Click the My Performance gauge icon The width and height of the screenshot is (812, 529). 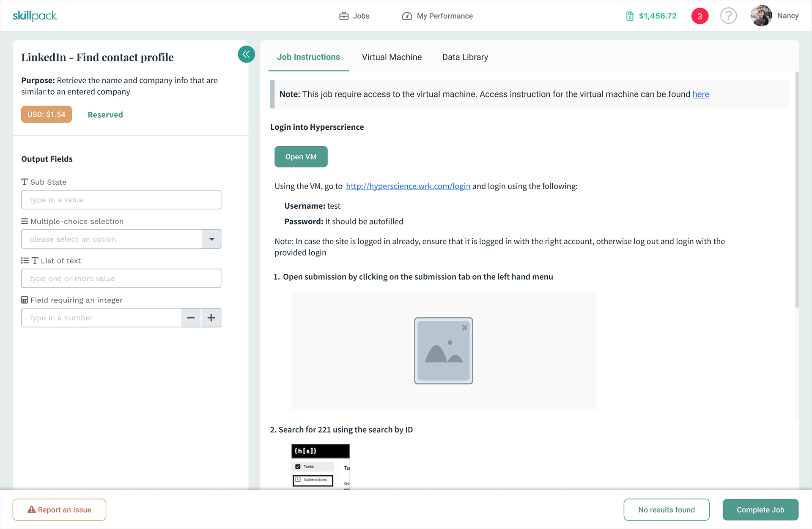pyautogui.click(x=407, y=16)
